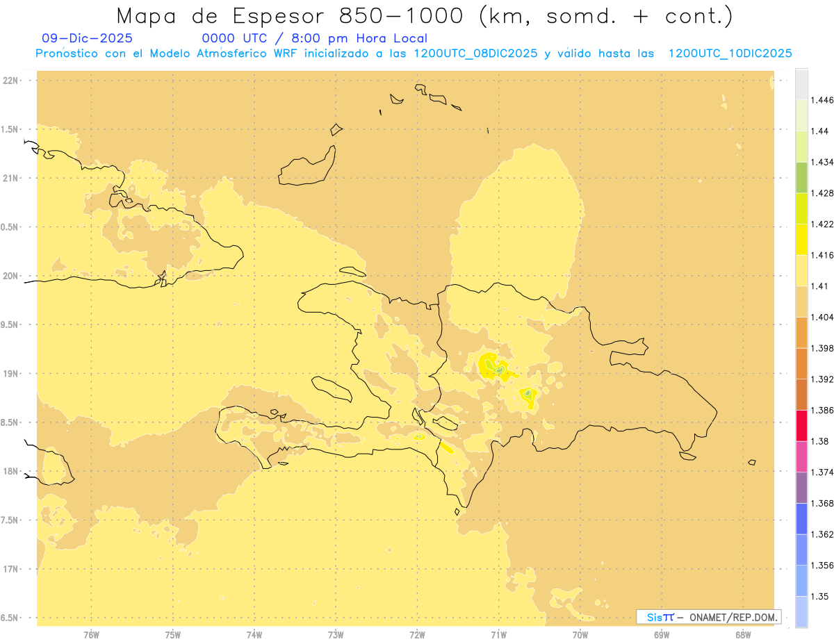This screenshot has width=834, height=644.
Task: Click the legend value "1.35"
Action: pos(820,596)
